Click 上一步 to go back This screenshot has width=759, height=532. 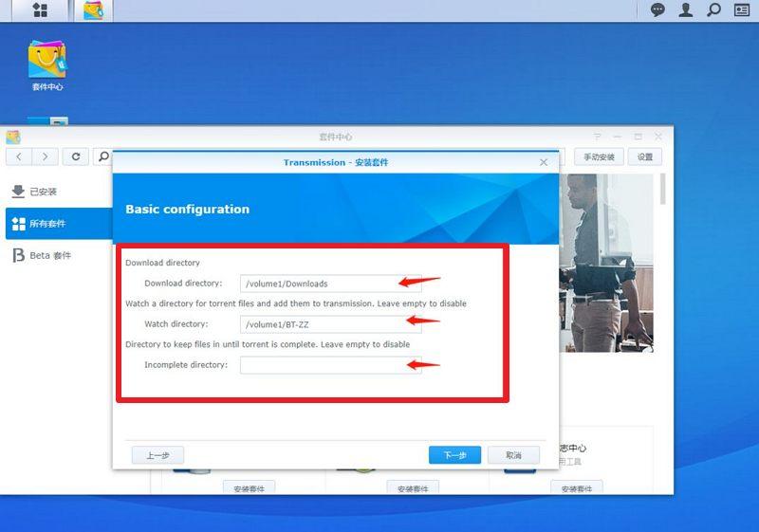point(157,455)
